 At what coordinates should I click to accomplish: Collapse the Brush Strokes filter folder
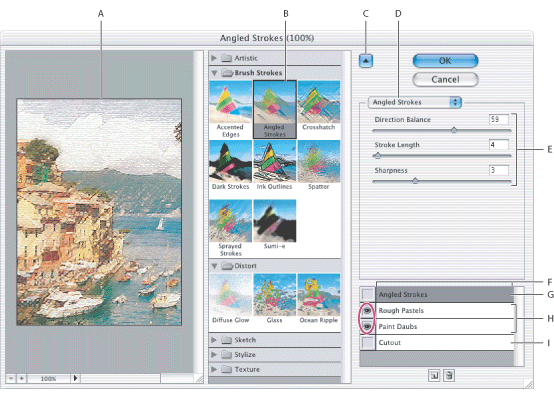pos(214,73)
